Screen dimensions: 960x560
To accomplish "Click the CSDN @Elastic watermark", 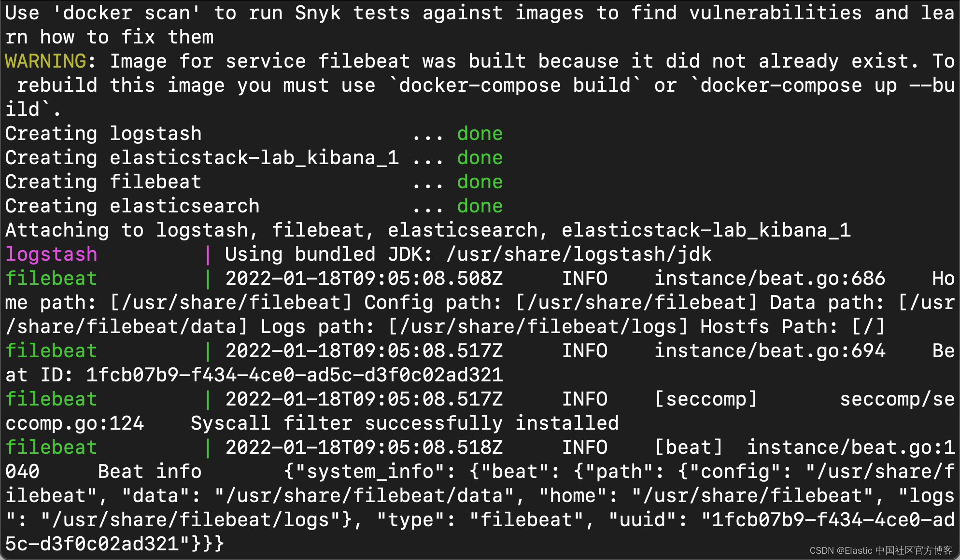I will coord(881,550).
